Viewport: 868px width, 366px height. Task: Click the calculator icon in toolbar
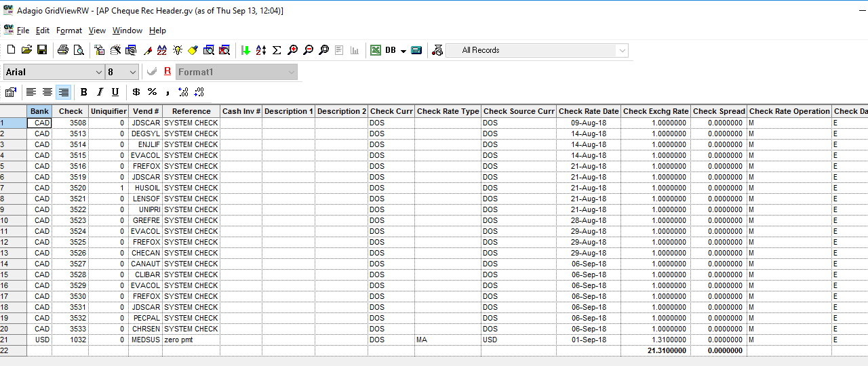pos(416,50)
